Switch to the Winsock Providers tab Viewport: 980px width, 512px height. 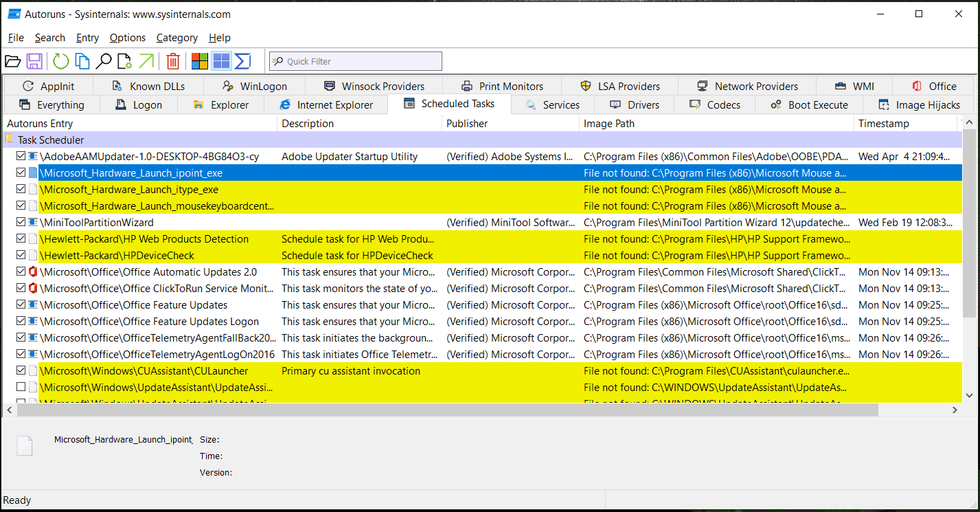374,87
